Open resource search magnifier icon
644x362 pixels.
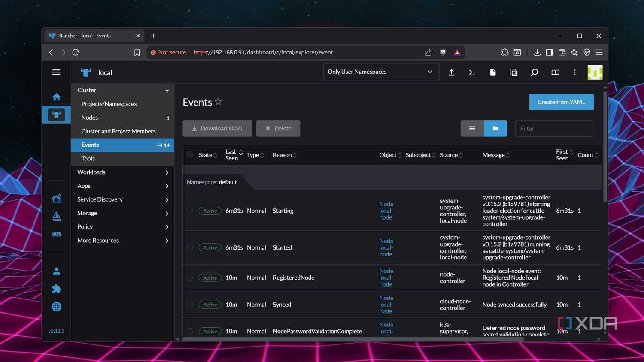tap(534, 72)
